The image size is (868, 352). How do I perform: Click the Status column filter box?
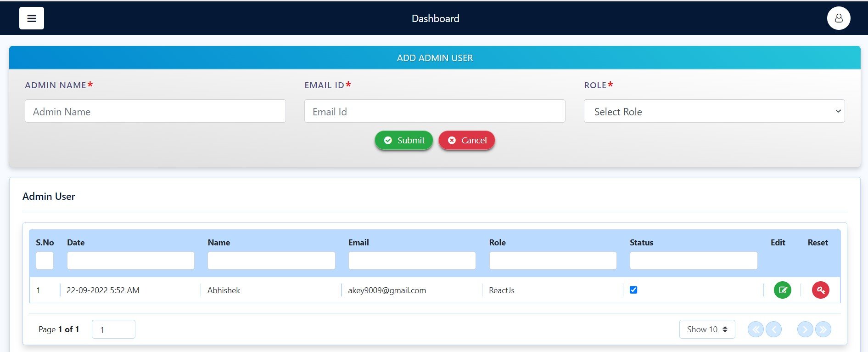[x=694, y=261]
